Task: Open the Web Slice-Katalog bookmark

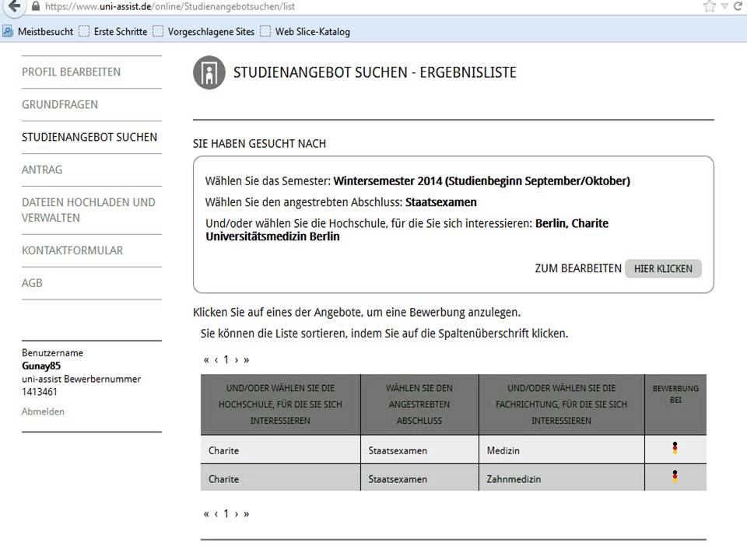Action: (x=305, y=31)
